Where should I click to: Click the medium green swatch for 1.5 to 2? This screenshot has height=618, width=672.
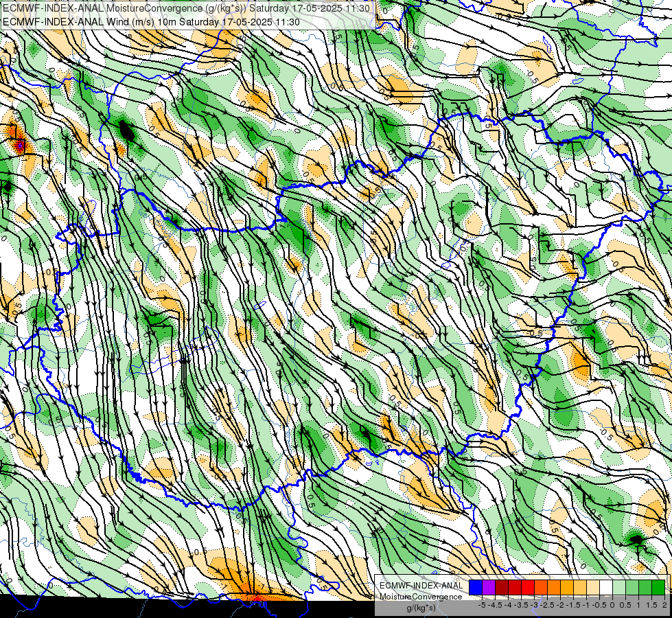point(645,588)
